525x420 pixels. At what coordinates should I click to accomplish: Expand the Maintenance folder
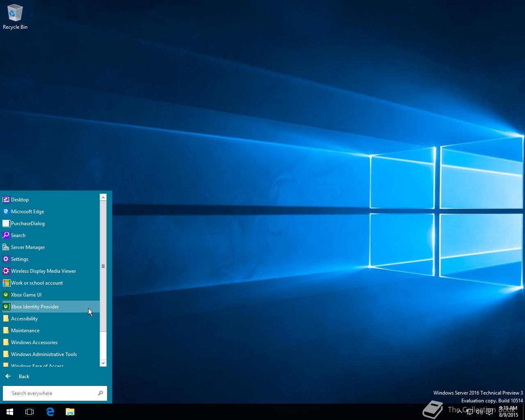coord(51,331)
